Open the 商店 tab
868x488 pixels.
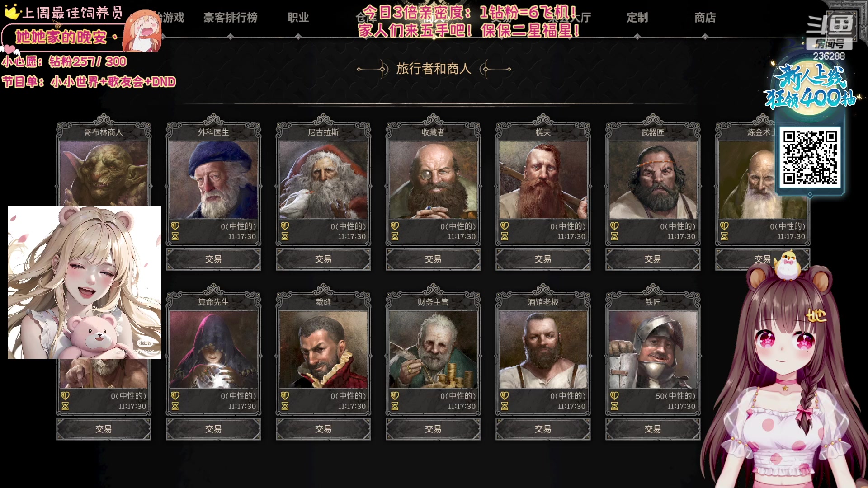point(705,18)
